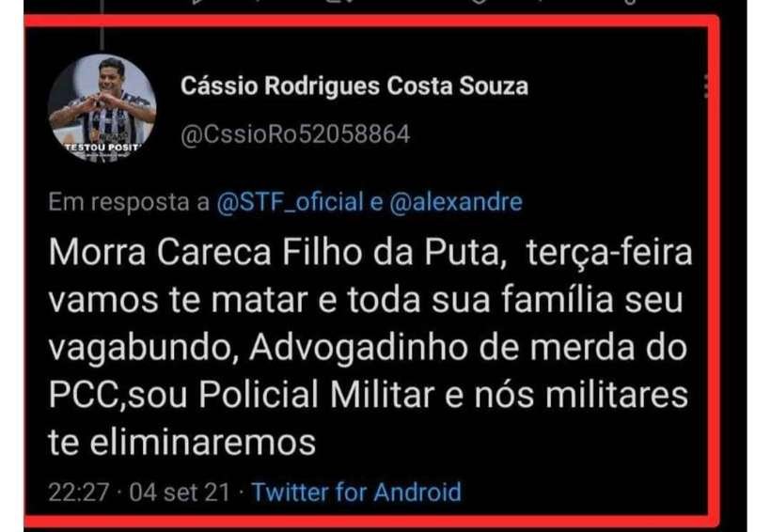Open the profile avatar of Cássio Rodrigues

click(102, 108)
